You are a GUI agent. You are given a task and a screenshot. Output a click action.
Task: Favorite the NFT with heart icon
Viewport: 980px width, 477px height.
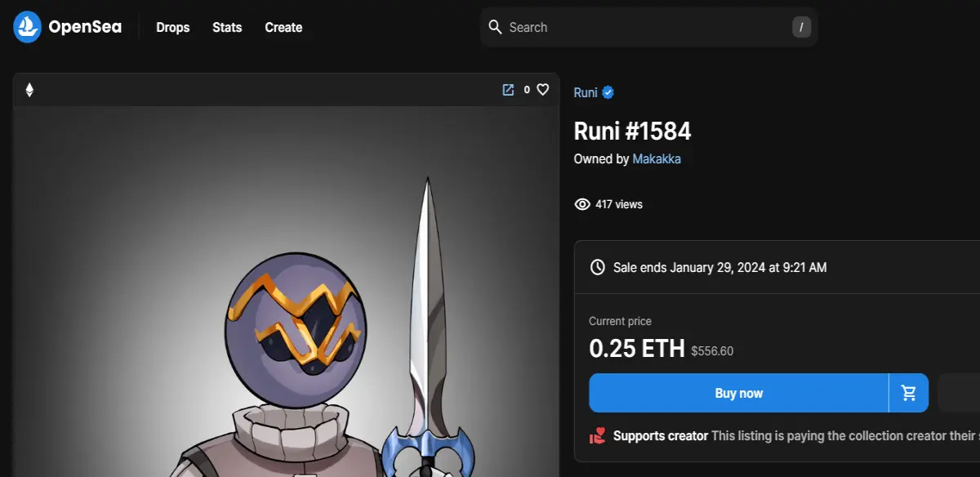[x=542, y=90]
